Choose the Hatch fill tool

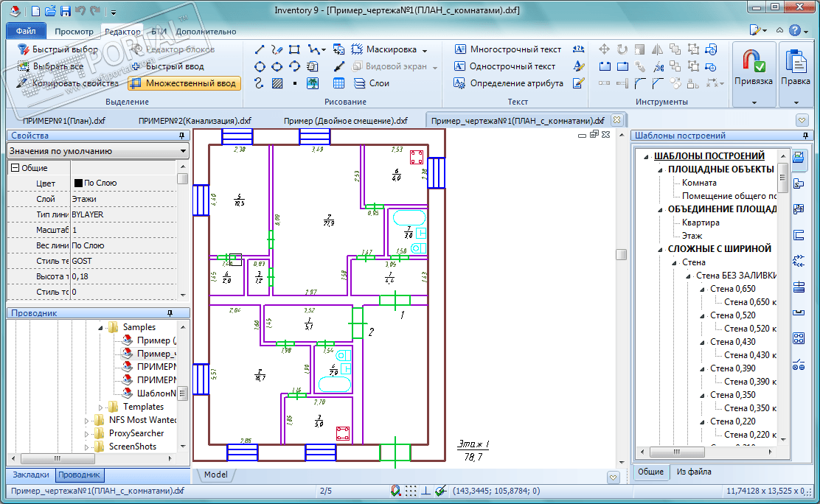click(277, 83)
